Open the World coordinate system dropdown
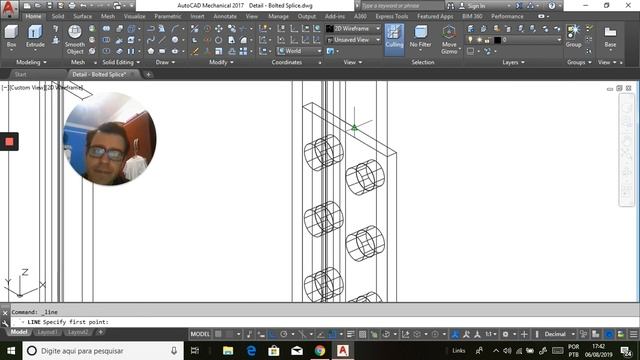This screenshot has height=360, width=640. pyautogui.click(x=299, y=51)
